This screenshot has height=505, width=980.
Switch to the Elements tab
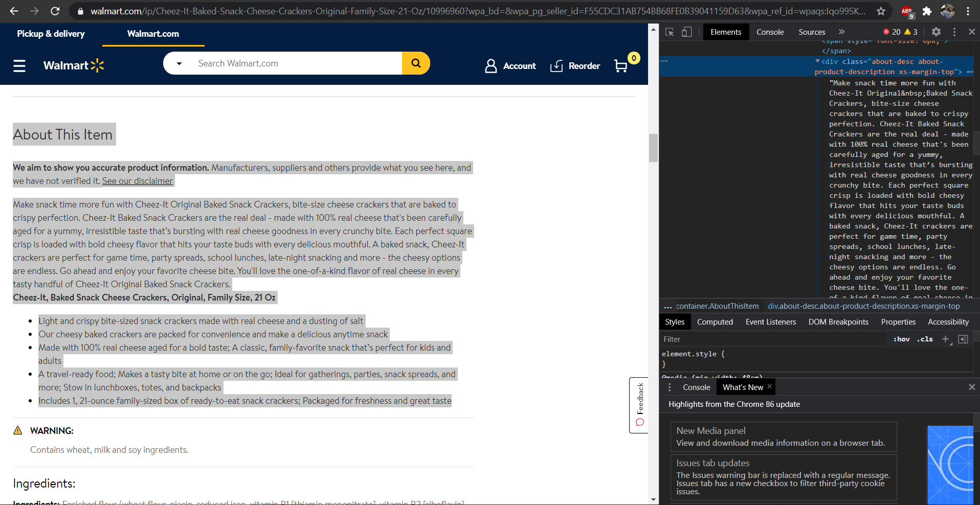(725, 32)
